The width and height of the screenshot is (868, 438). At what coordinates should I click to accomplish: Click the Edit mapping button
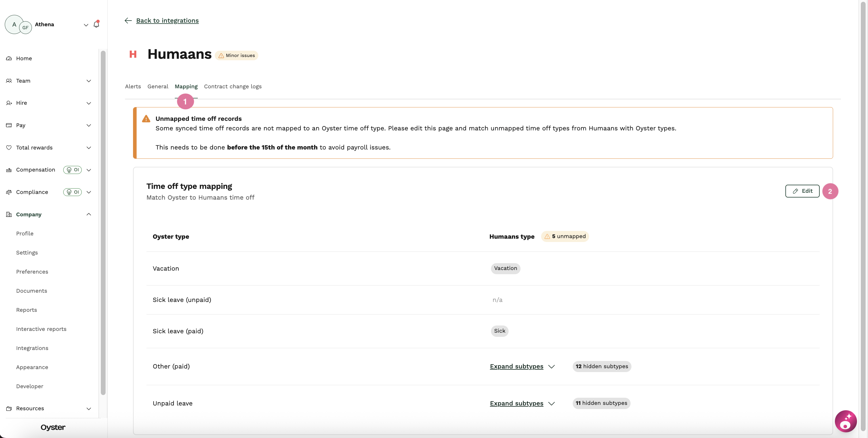(x=802, y=191)
